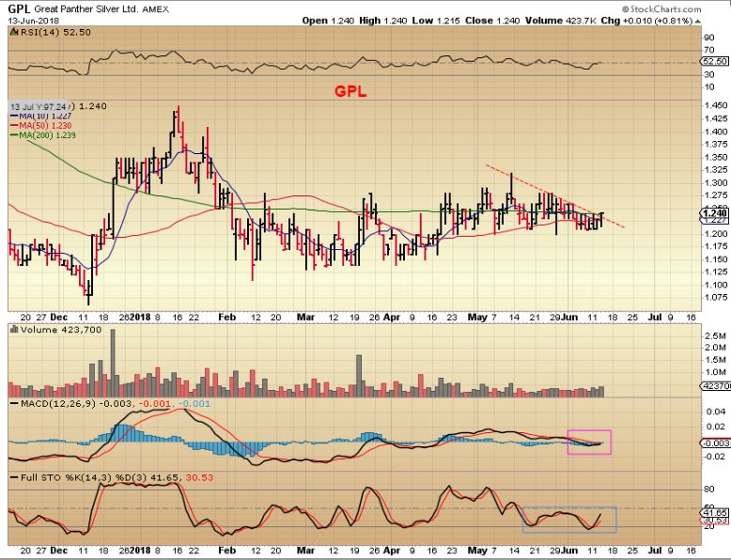Click the small icon beside RSI(14)
This screenshot has height=560, width=731.
[13, 32]
